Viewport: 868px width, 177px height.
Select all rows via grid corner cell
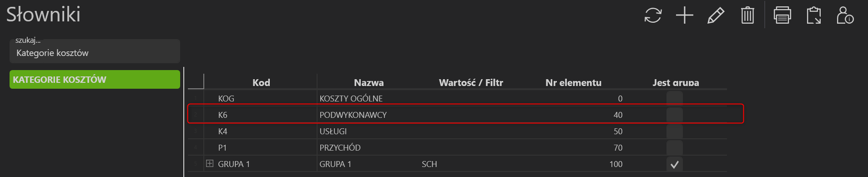(196, 81)
